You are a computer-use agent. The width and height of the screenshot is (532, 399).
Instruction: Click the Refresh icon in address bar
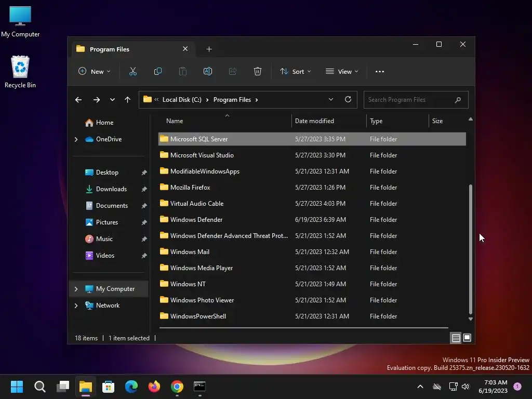(x=348, y=99)
